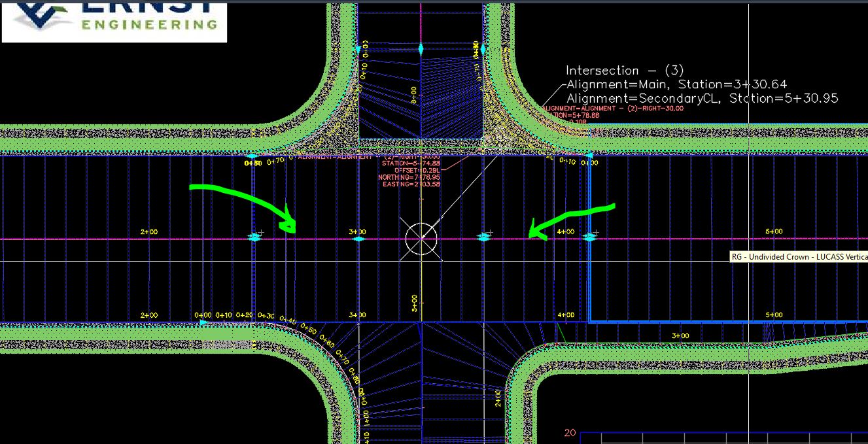The height and width of the screenshot is (444, 868).
Task: Click the red '20' text at the bottom
Action: click(x=570, y=433)
